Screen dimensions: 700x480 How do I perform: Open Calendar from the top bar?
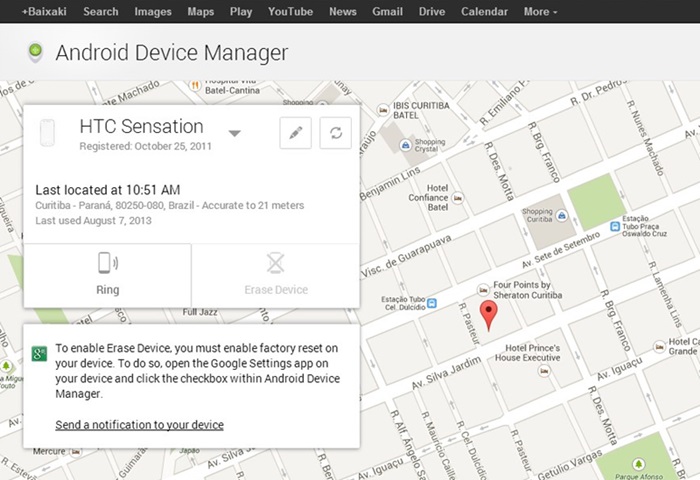[x=484, y=12]
